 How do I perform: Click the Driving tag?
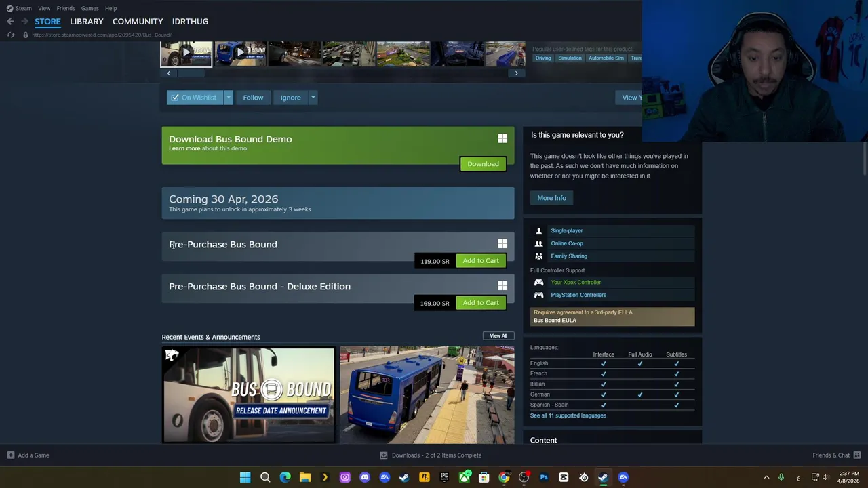pyautogui.click(x=543, y=58)
